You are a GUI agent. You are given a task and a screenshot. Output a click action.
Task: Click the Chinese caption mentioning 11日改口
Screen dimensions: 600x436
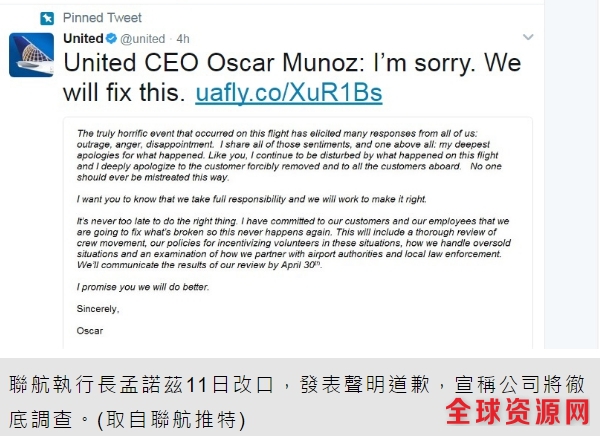[x=297, y=402]
